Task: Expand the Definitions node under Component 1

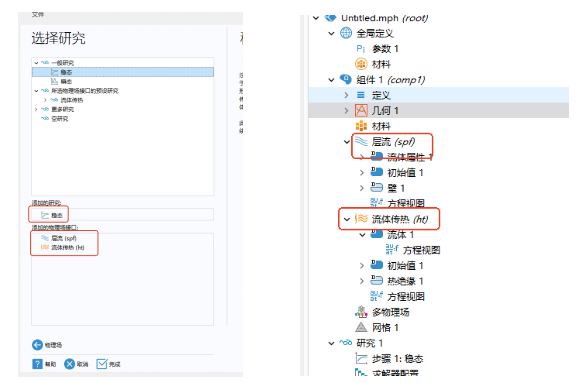Action: tap(346, 95)
